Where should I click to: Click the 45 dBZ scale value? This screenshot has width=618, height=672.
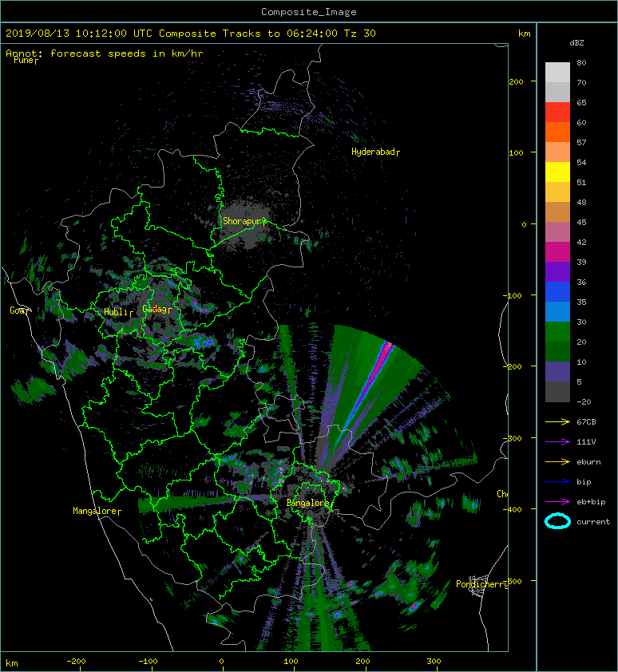[x=581, y=222]
